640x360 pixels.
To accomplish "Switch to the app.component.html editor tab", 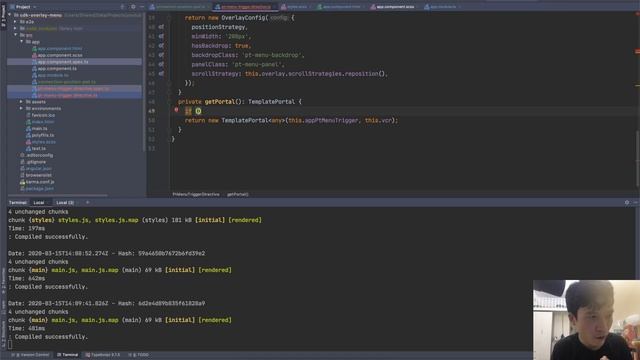I will click(x=341, y=7).
